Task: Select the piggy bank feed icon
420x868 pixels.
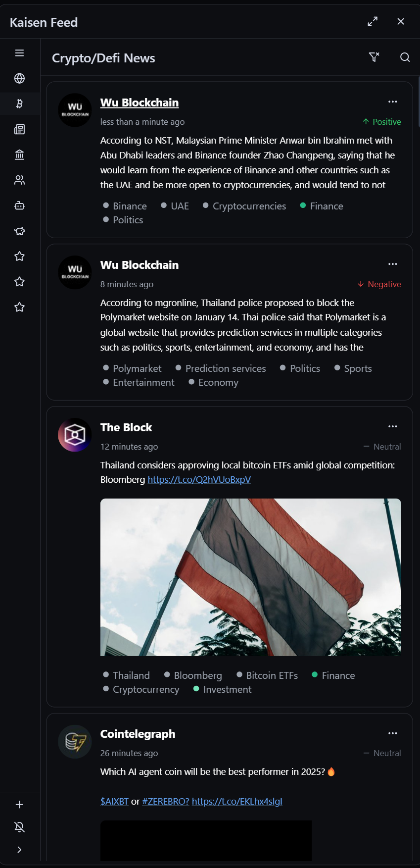Action: [19, 231]
